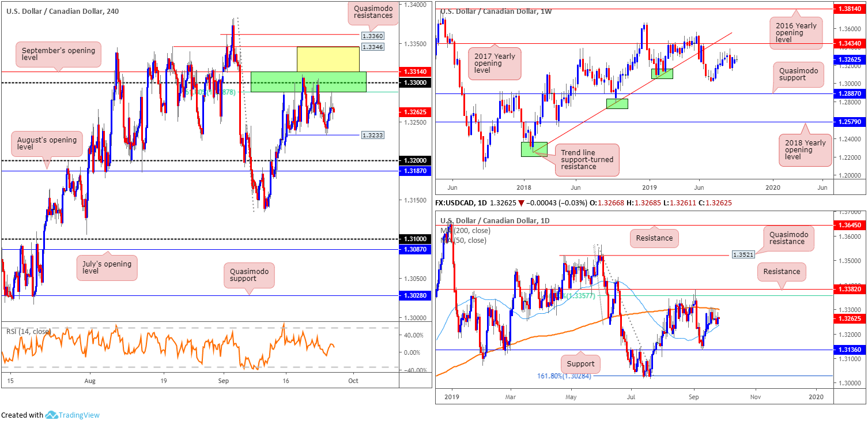
Task: Select 'Trend line support-turned resistance' callout
Action: (587, 160)
